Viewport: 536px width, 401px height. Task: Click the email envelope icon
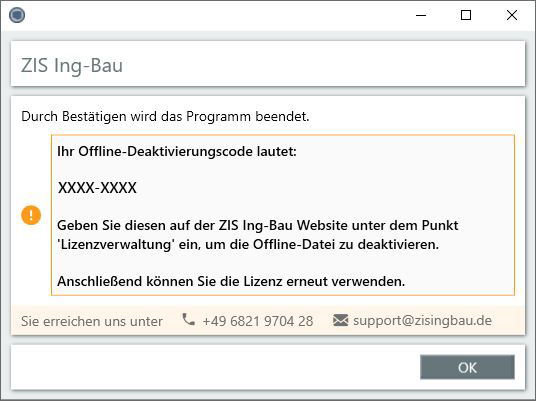(340, 320)
